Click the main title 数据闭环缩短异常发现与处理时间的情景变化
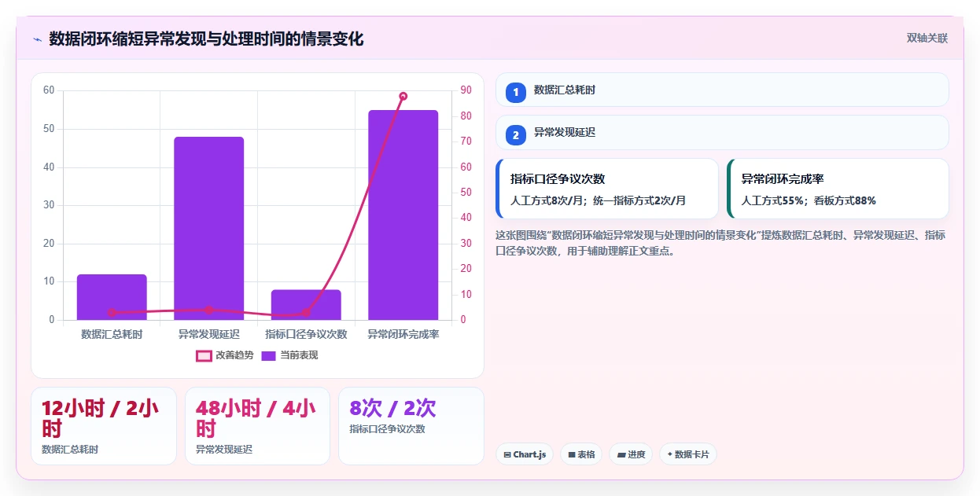Image resolution: width=980 pixels, height=496 pixels. [x=206, y=39]
